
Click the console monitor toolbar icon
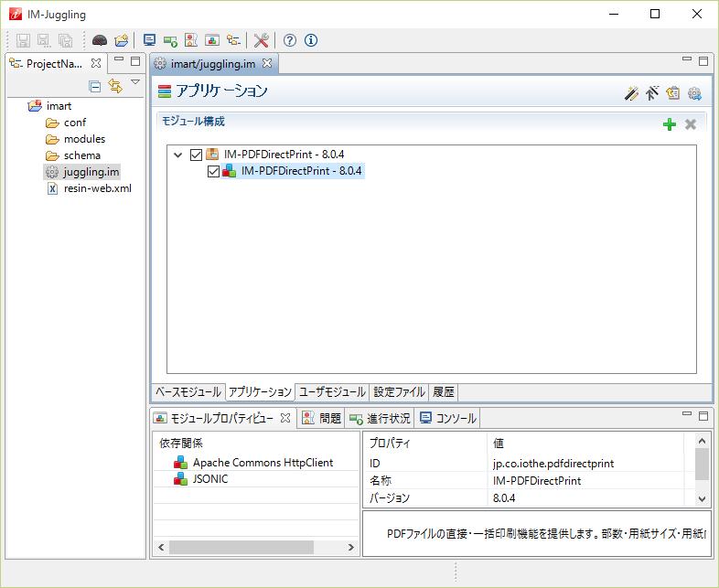pos(149,40)
